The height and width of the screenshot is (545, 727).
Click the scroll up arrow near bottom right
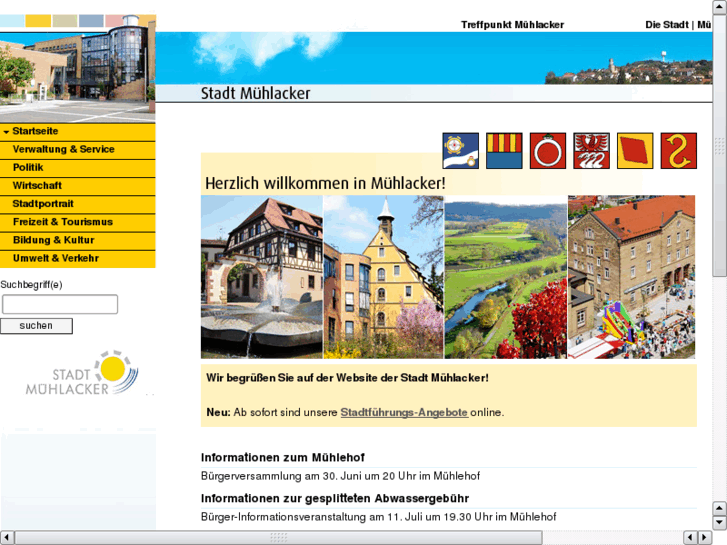[720, 508]
